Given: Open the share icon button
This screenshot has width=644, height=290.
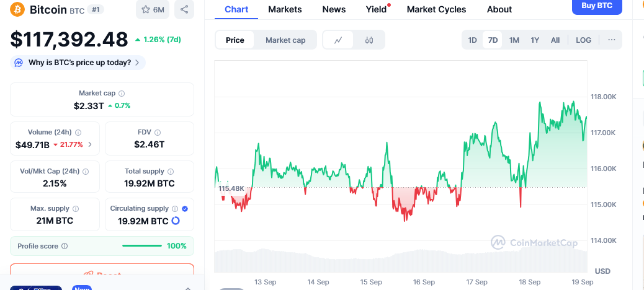Looking at the screenshot, I should (x=184, y=9).
